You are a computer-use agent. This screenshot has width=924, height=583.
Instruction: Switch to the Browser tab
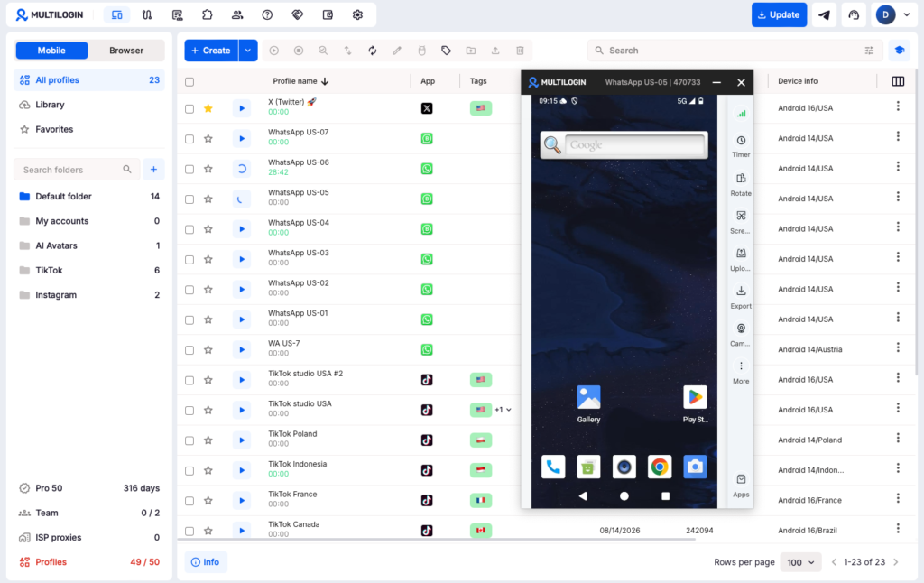click(x=126, y=51)
